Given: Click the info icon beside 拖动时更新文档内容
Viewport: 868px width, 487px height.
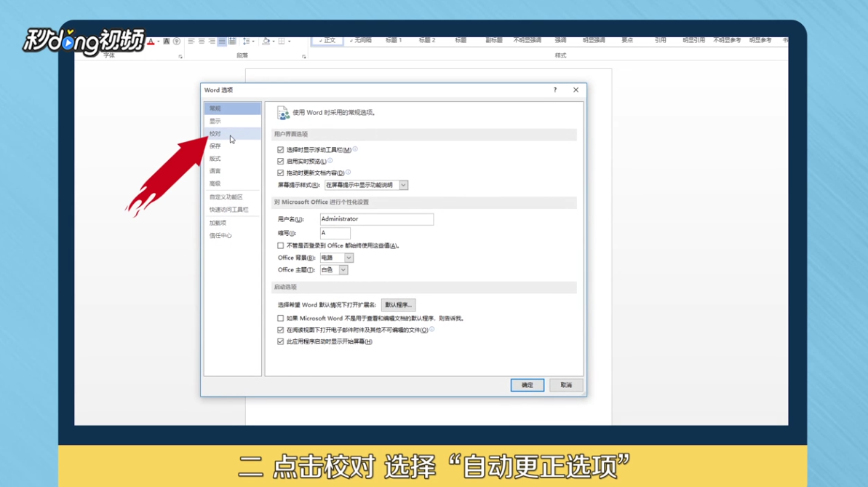Looking at the screenshot, I should (x=349, y=173).
